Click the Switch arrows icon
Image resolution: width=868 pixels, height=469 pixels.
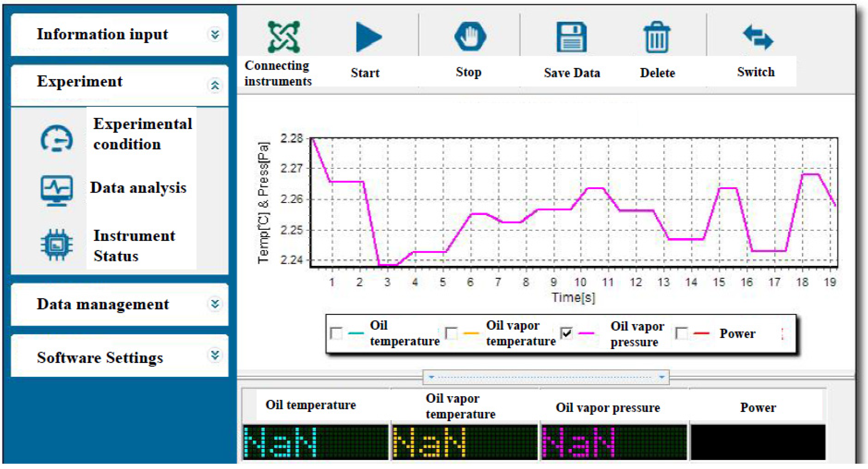pyautogui.click(x=758, y=37)
